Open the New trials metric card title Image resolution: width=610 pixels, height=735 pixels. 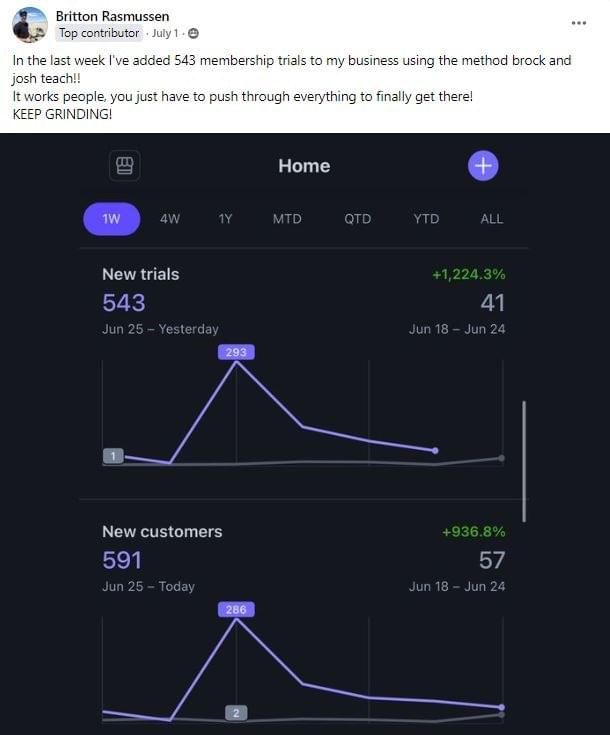pyautogui.click(x=141, y=274)
